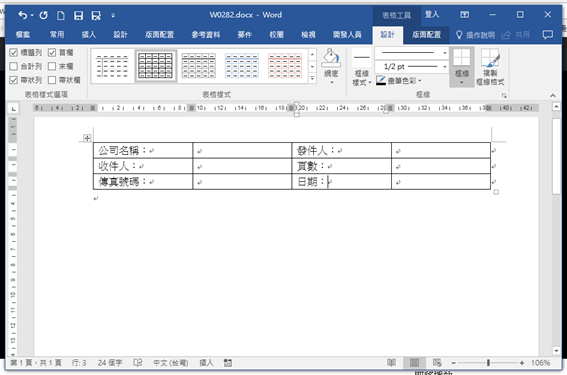Image resolution: width=567 pixels, height=375 pixels.
Task: Open the 郵件 tab
Action: [244, 35]
